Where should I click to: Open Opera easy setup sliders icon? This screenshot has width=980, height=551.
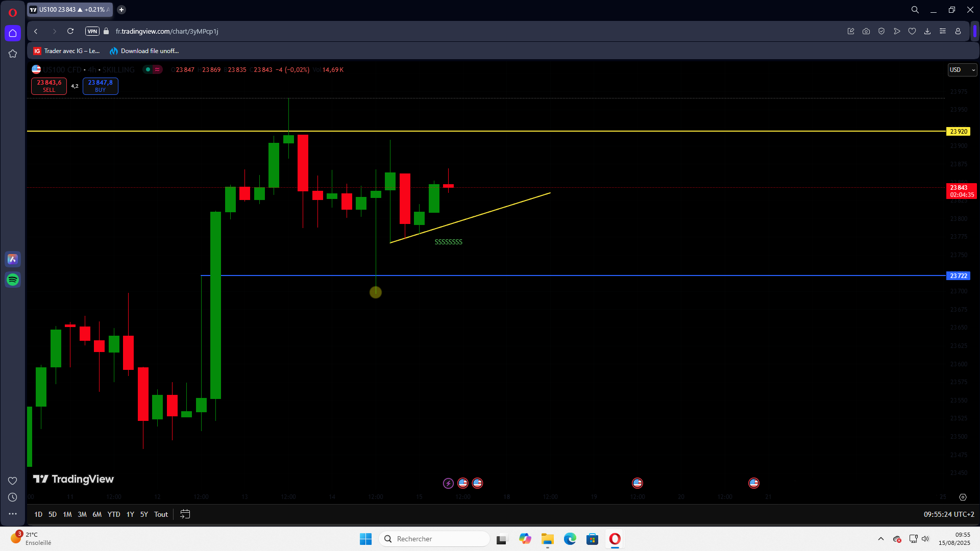click(x=943, y=31)
